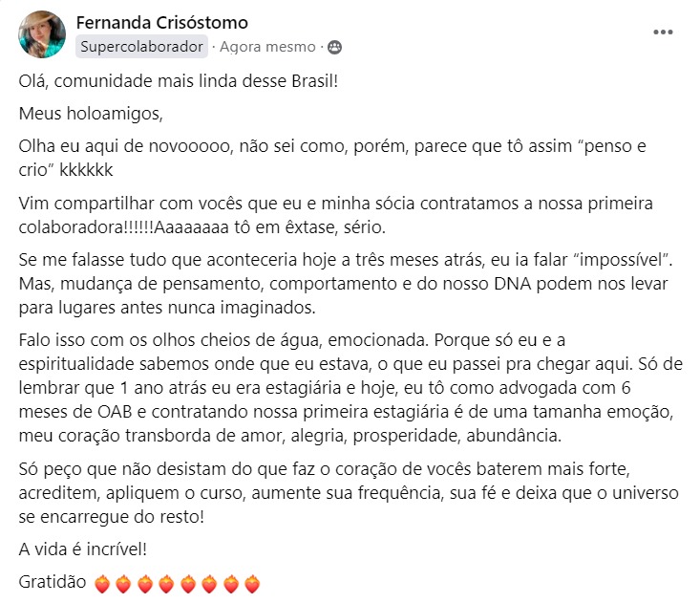Click the seventh heart emoji in the row
Image resolution: width=700 pixels, height=603 pixels.
(230, 583)
